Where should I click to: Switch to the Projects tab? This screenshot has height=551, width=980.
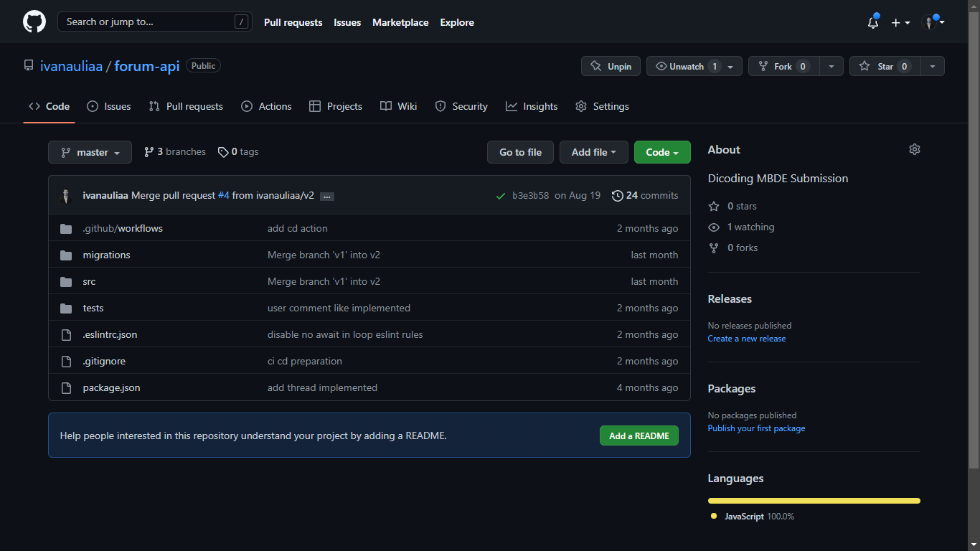click(336, 106)
